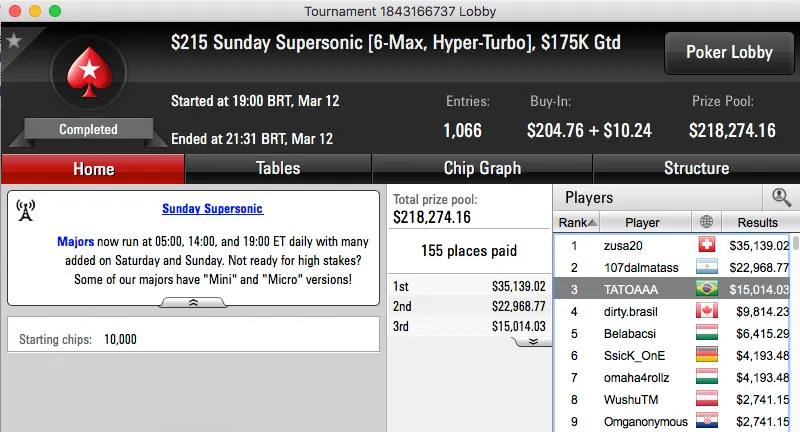Click the globe country column header
This screenshot has height=432, width=800.
708,222
